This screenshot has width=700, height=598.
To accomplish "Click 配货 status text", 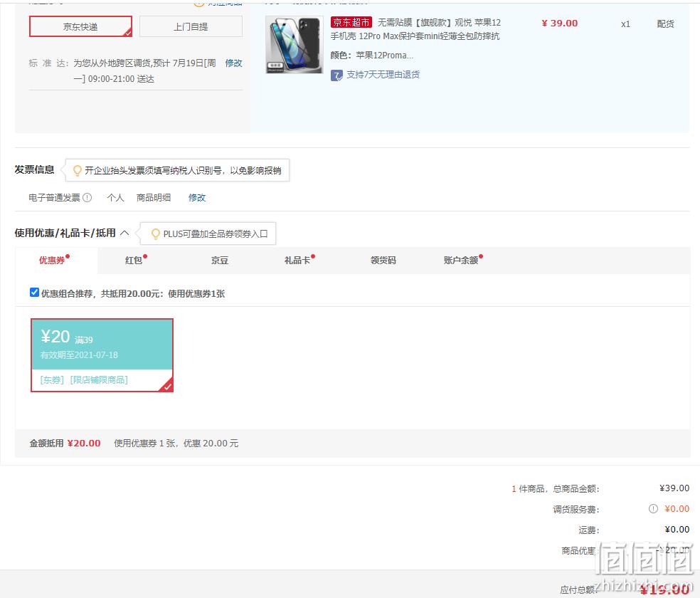I will coord(665,23).
